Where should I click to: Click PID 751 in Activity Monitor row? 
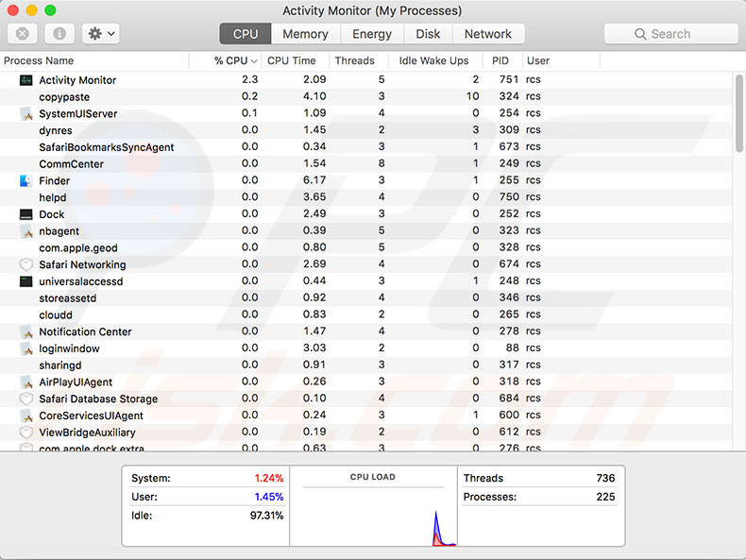[509, 79]
